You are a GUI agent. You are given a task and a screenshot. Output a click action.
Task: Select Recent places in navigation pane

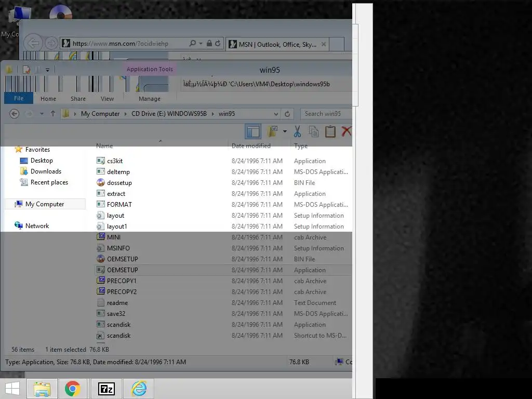click(x=49, y=182)
